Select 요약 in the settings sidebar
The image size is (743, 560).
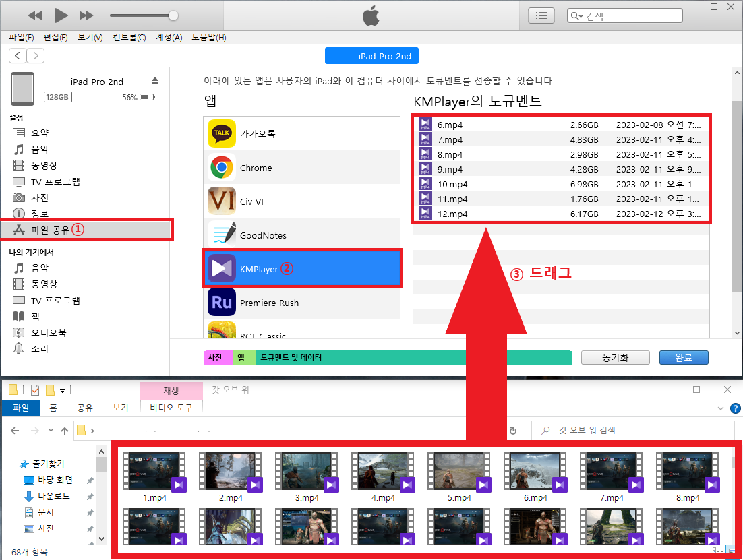click(40, 133)
